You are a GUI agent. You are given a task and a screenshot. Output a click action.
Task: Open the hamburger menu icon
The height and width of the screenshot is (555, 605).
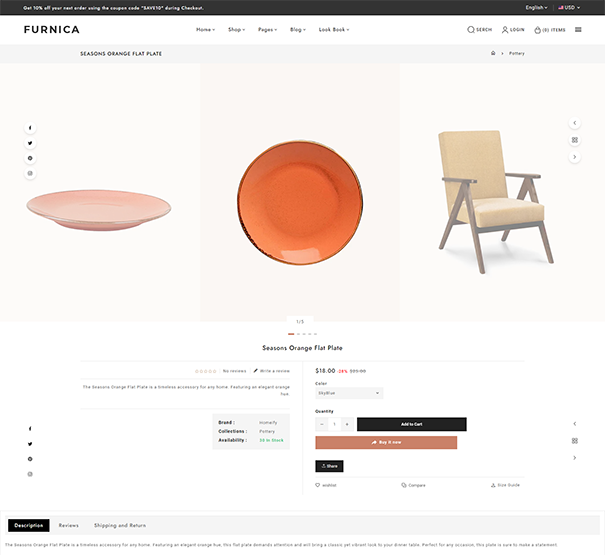coord(578,30)
